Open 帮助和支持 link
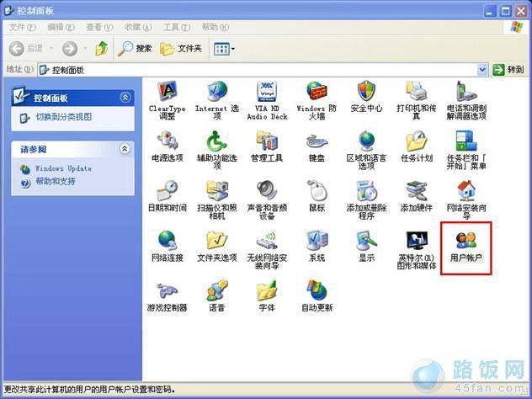532x399 pixels. (x=55, y=182)
